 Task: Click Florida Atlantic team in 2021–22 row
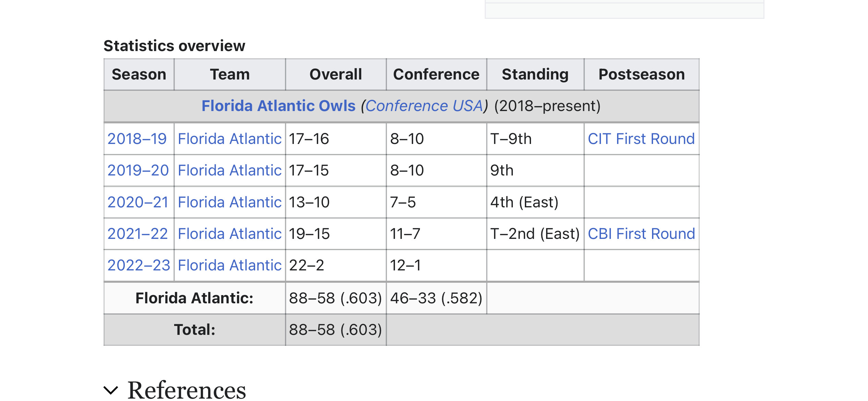229,234
